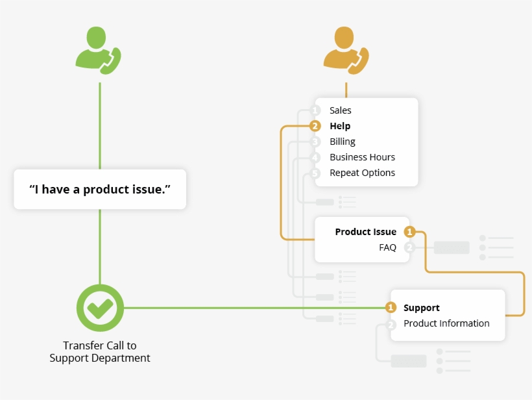The image size is (532, 400).
Task: Click the orange caller person icon
Action: click(x=346, y=49)
